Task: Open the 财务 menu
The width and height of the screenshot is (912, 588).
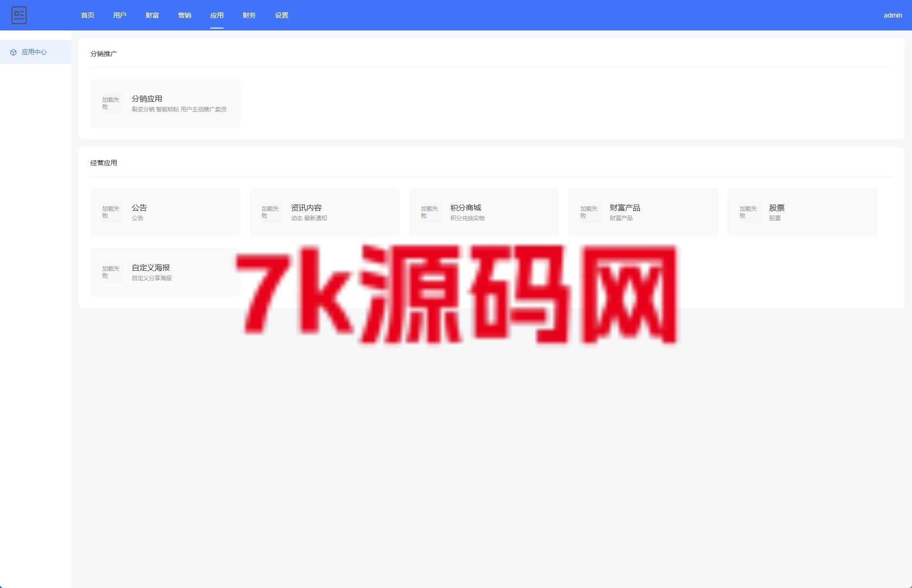Action: click(249, 15)
